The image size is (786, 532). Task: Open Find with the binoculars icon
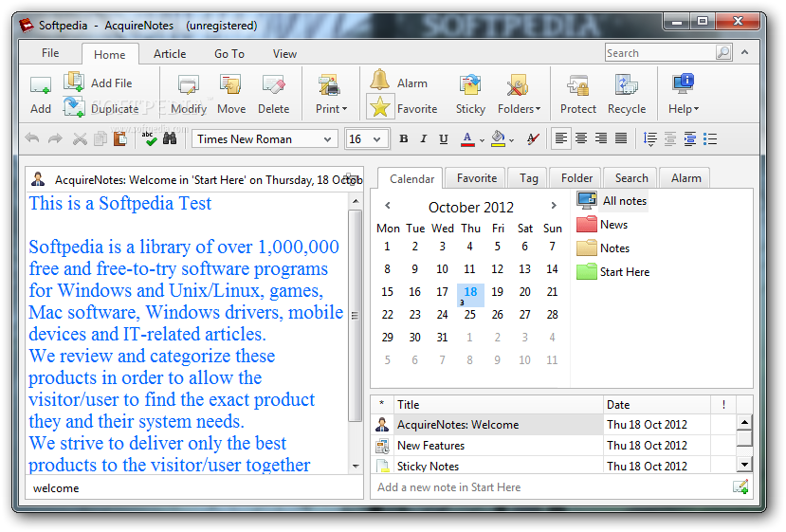tap(170, 138)
